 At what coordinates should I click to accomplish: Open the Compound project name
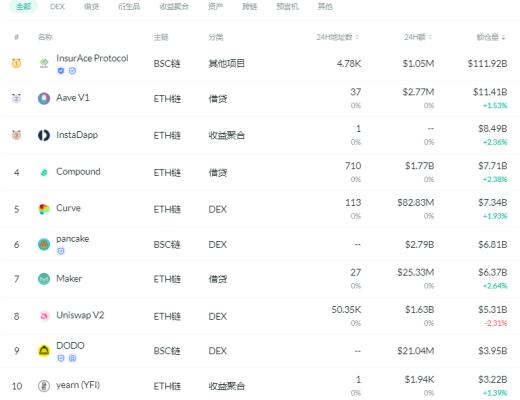point(78,172)
